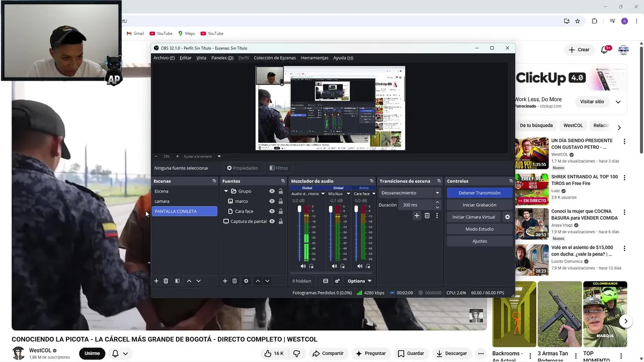Add a scene transition with plus icon
Image resolution: width=644 pixels, height=362 pixels.
(417, 216)
